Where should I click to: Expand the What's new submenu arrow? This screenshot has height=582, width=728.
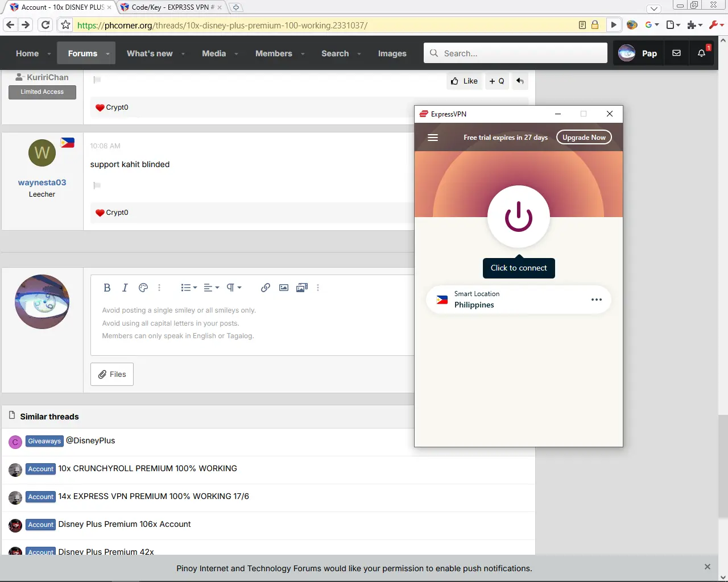[x=183, y=54]
